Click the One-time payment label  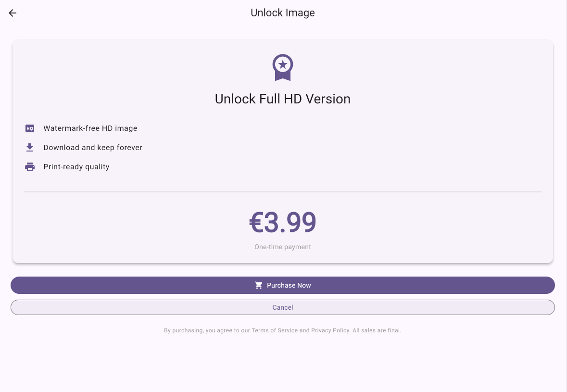pyautogui.click(x=283, y=247)
